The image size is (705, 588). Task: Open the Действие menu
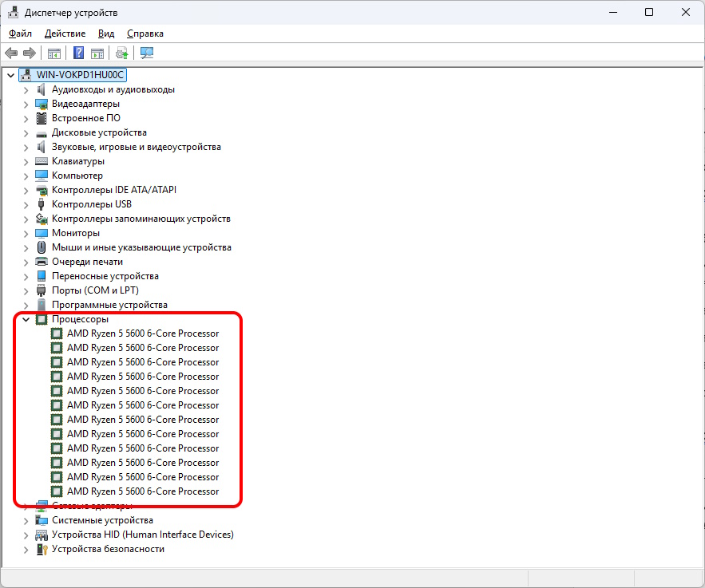point(65,34)
